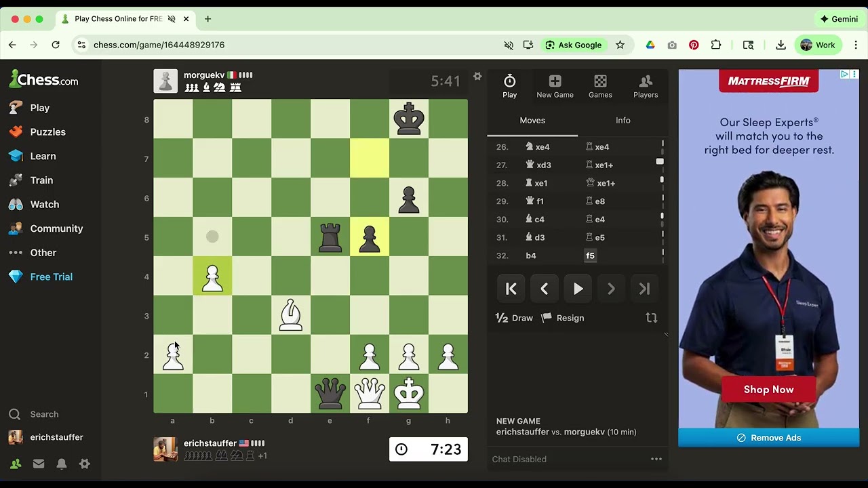Click Ask Google button
This screenshot has width=868, height=488.
click(x=573, y=45)
